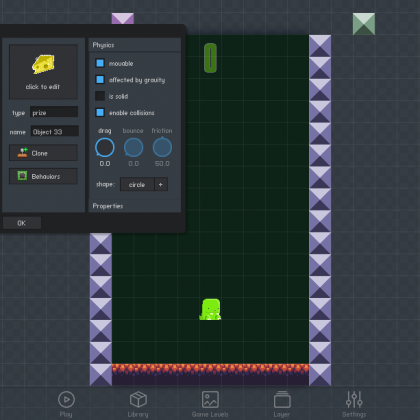
Task: Toggle enable collisions checkbox
Action: (100, 112)
